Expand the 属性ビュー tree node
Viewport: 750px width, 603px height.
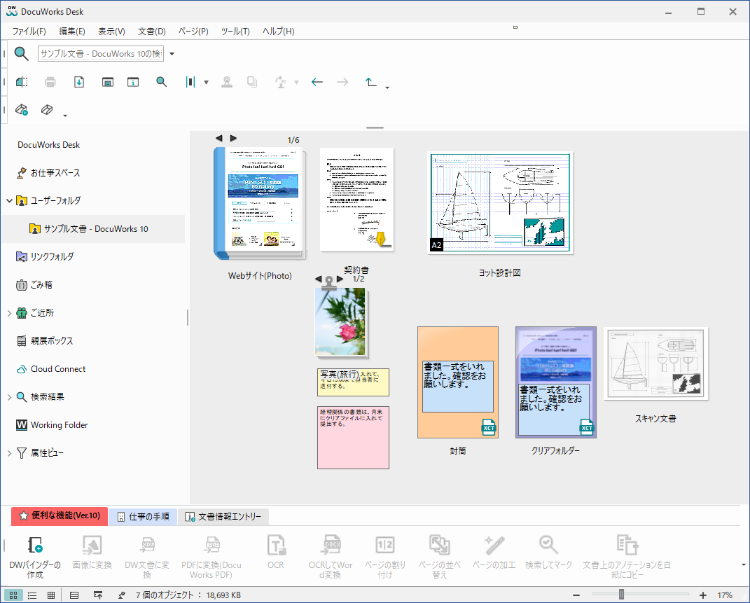[9, 453]
